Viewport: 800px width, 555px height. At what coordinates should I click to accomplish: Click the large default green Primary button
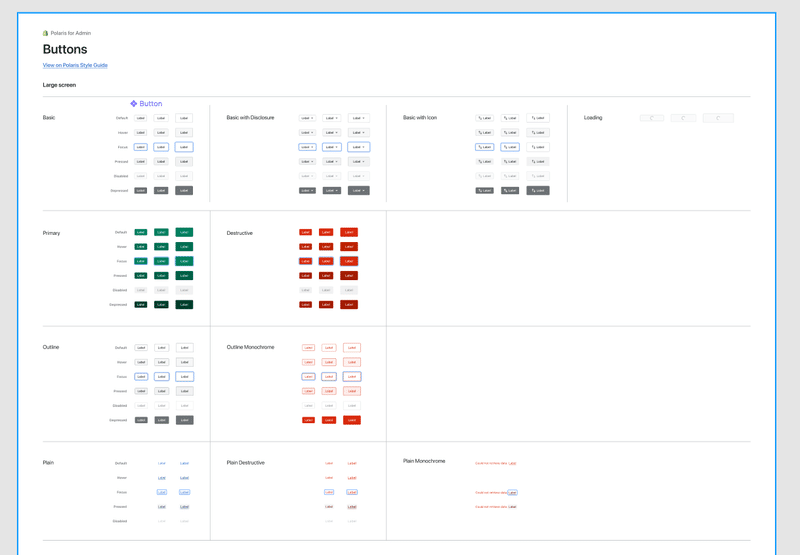184,232
